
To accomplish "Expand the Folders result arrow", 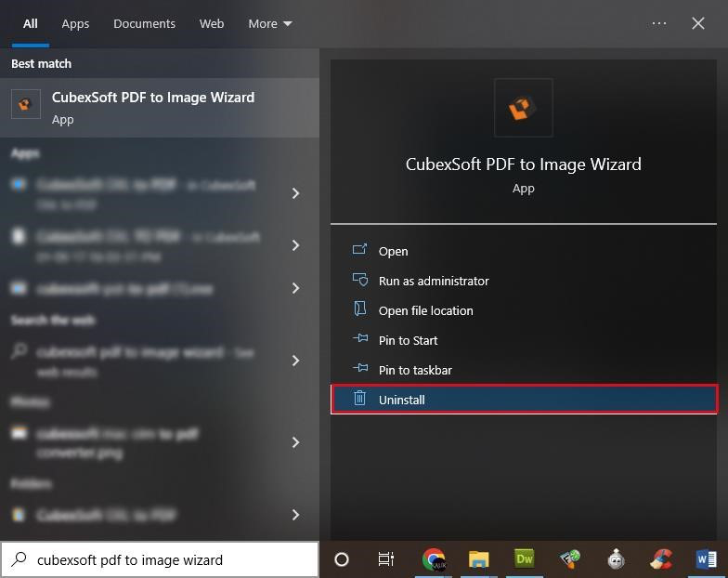I will [x=295, y=515].
